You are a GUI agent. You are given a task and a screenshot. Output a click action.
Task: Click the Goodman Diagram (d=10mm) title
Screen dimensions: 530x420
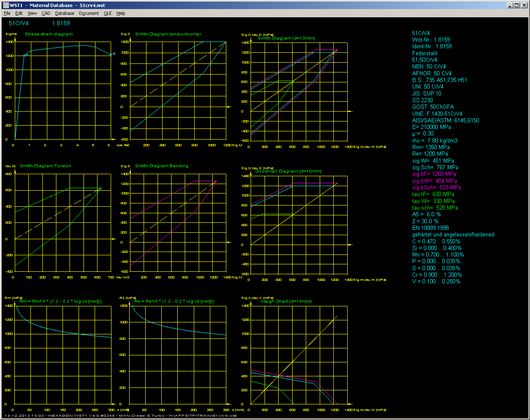click(288, 171)
